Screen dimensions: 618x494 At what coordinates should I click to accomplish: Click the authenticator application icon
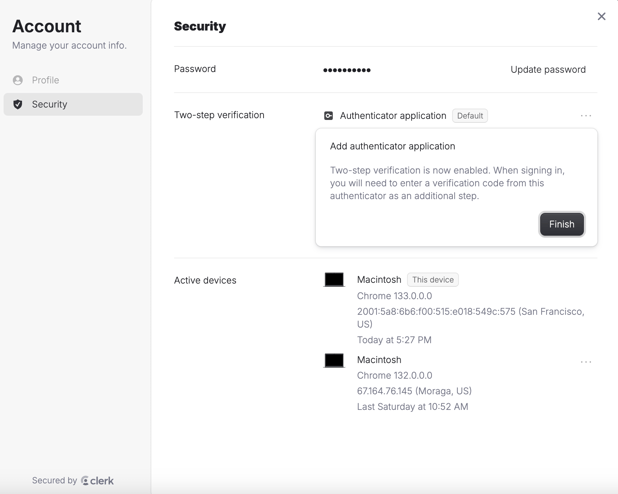(x=328, y=116)
